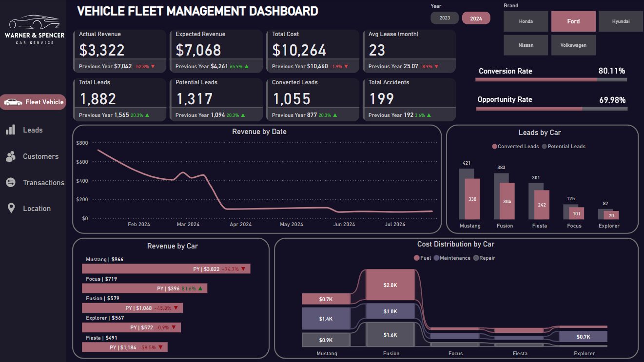
Task: Click the Mar 2024 axis label
Action: (x=188, y=225)
